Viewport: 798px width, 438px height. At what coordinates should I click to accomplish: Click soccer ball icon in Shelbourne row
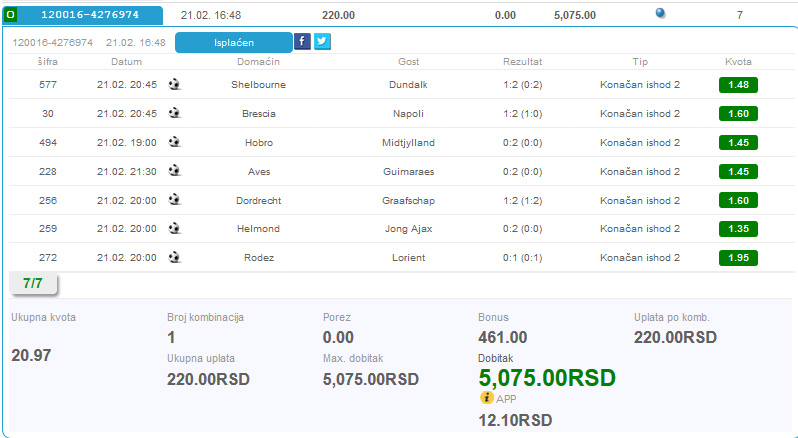pos(175,84)
